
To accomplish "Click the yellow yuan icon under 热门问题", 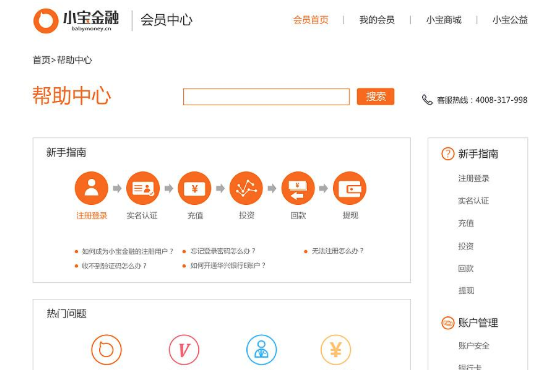I will point(336,350).
